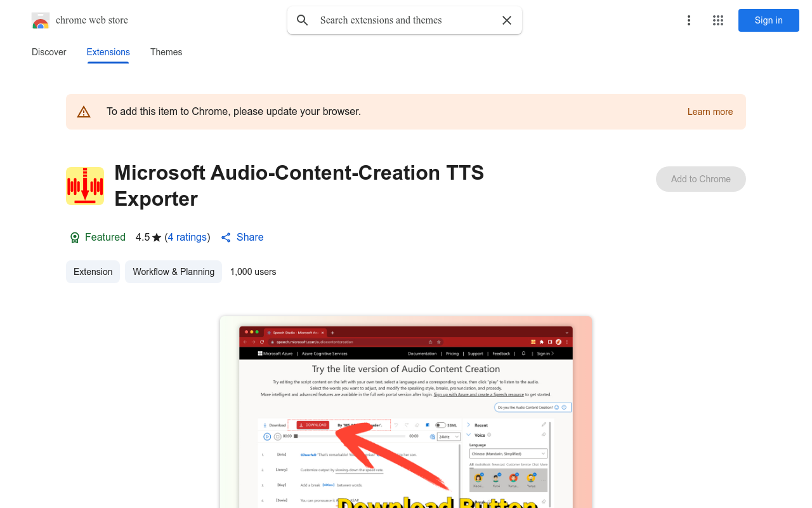Select the Extensions tab
The image size is (812, 508).
(x=108, y=52)
